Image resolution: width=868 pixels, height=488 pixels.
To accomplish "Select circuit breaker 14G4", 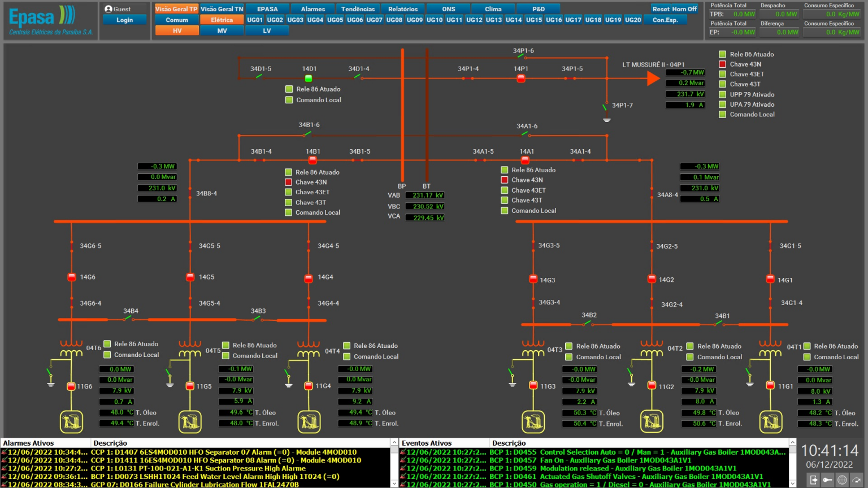I will pyautogui.click(x=309, y=278).
